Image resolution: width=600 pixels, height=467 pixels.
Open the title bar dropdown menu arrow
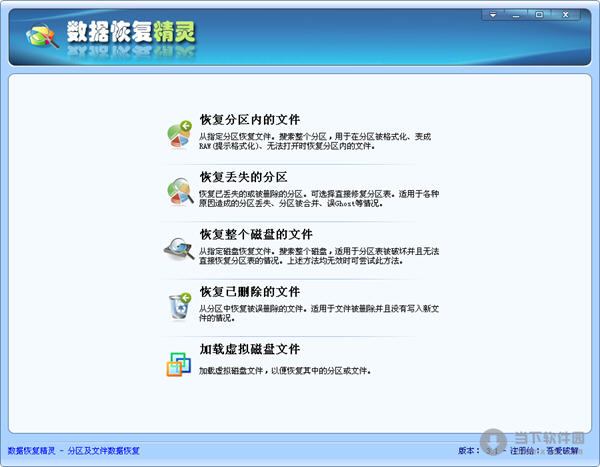[x=493, y=15]
